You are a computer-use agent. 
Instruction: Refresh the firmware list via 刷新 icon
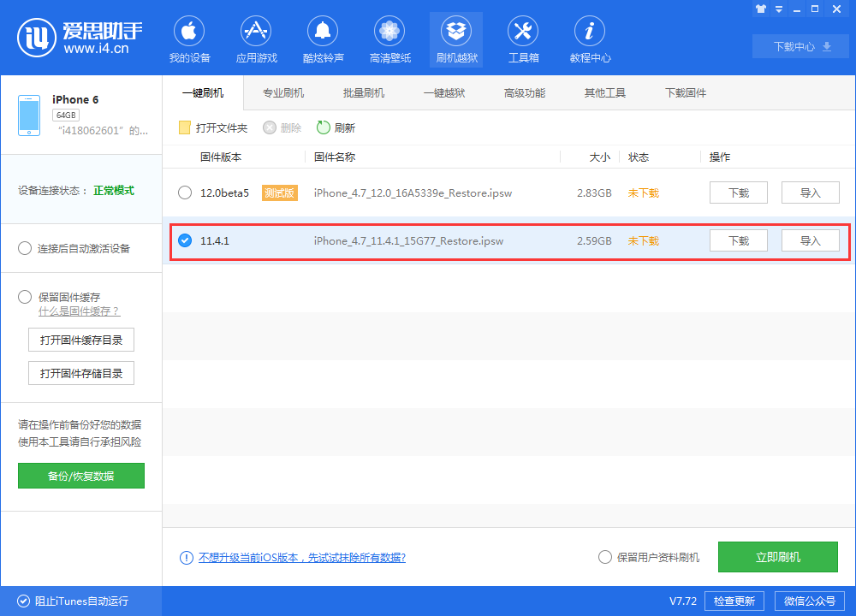[337, 127]
